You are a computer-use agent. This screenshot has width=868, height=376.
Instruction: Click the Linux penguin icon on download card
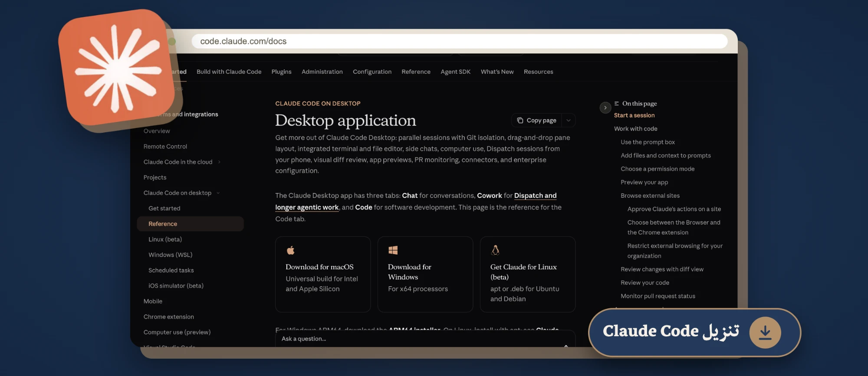[x=495, y=250]
